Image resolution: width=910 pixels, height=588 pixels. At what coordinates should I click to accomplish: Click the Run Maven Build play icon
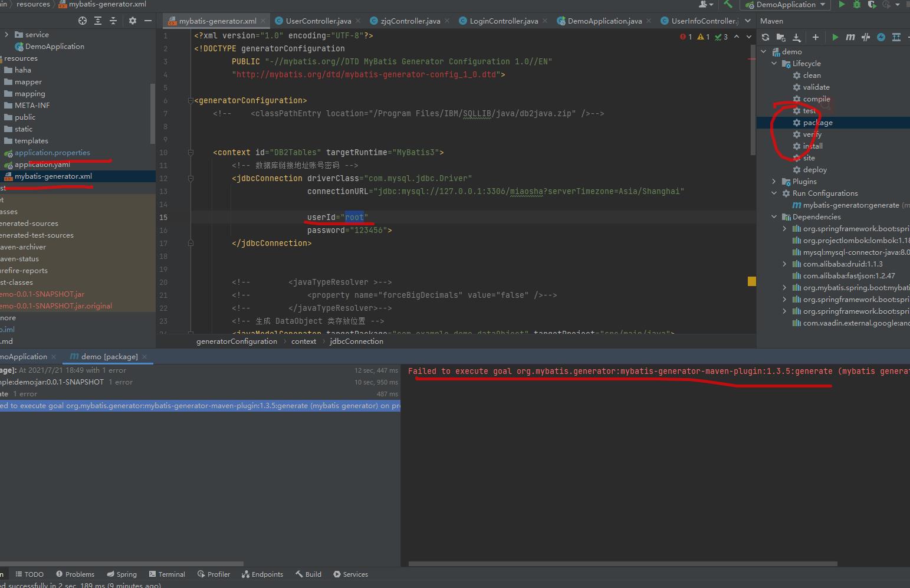tap(835, 37)
